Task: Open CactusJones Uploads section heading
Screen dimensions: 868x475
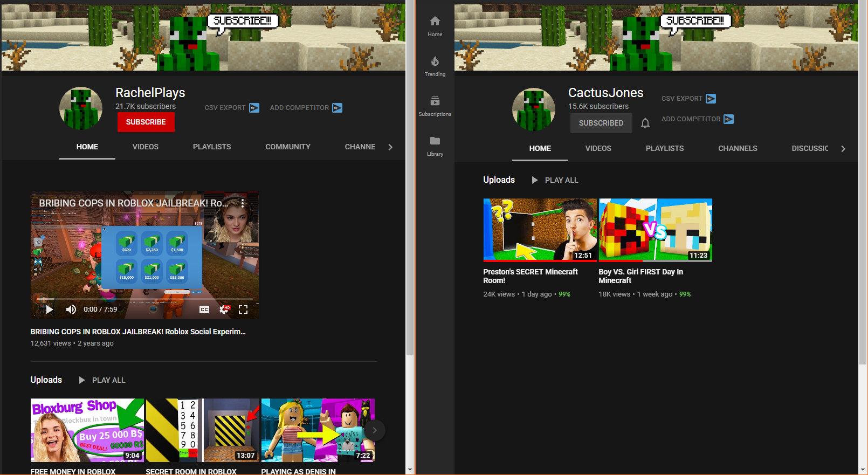Action: tap(499, 180)
